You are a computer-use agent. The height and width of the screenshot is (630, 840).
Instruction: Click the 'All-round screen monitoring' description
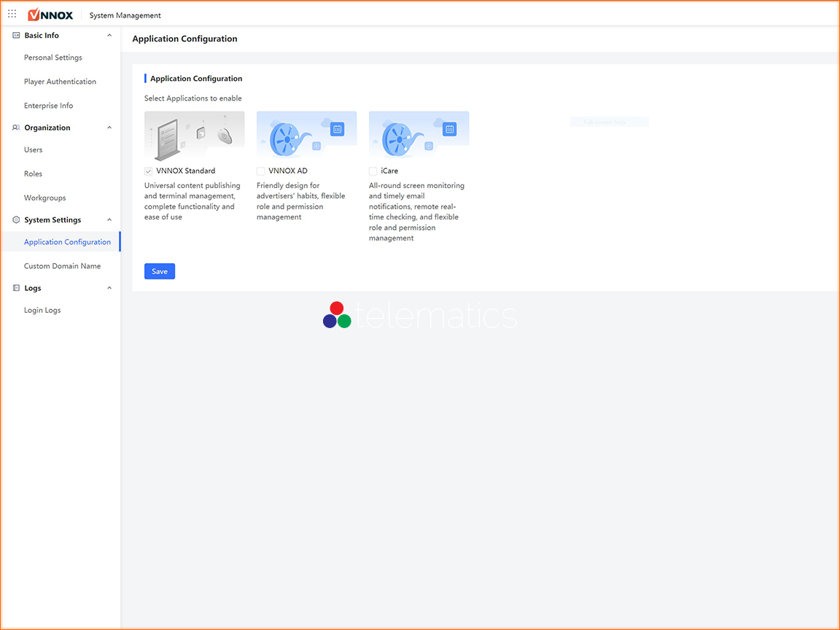point(416,211)
